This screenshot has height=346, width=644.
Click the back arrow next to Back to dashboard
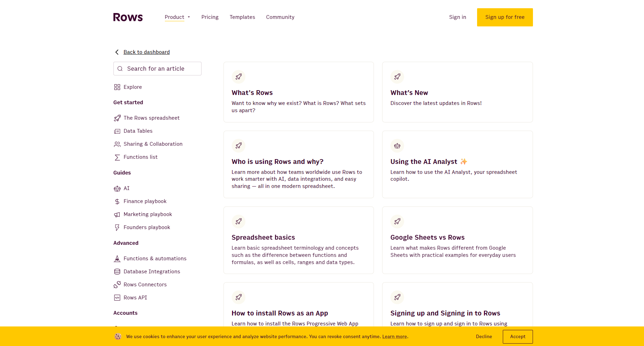tap(117, 52)
